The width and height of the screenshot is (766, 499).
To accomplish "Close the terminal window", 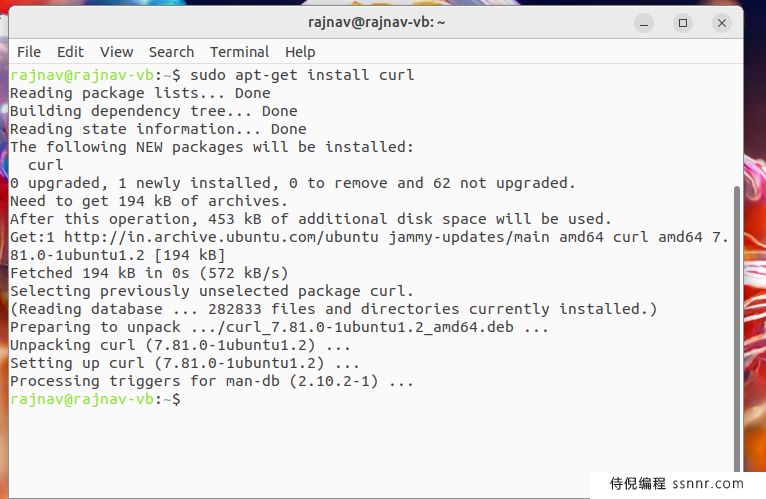I will (x=722, y=23).
